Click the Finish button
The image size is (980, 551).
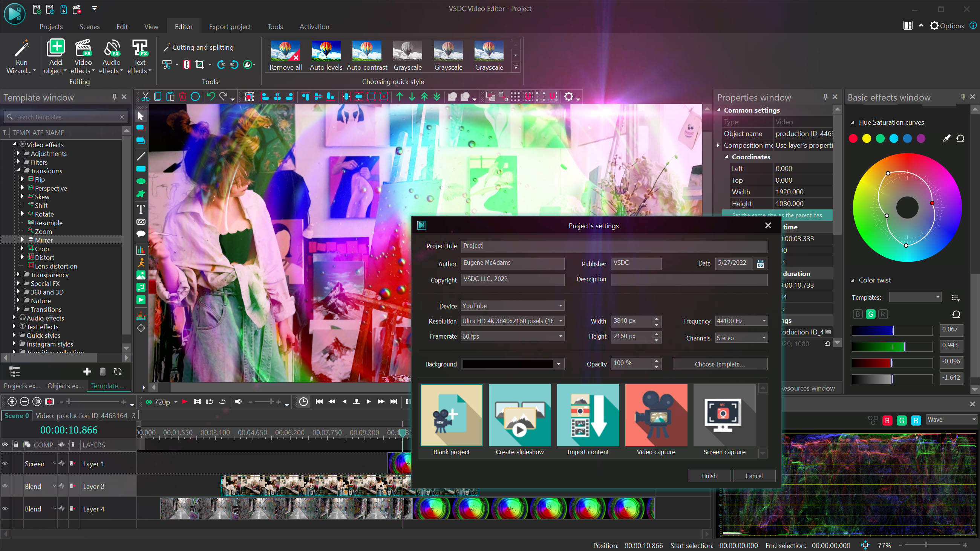pos(708,476)
